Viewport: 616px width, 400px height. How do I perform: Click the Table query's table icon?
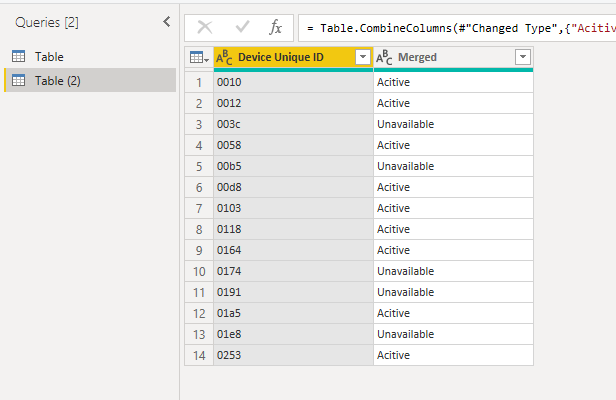[x=18, y=57]
